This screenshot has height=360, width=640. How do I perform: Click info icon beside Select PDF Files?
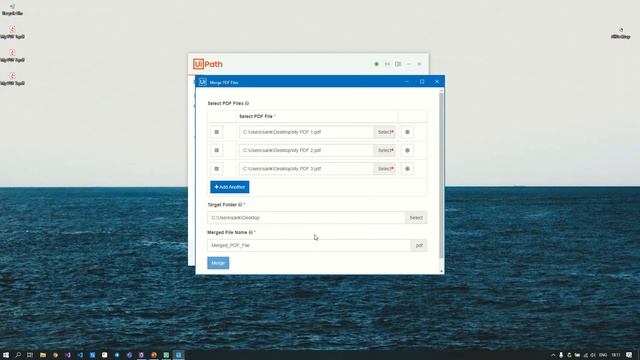click(x=247, y=103)
